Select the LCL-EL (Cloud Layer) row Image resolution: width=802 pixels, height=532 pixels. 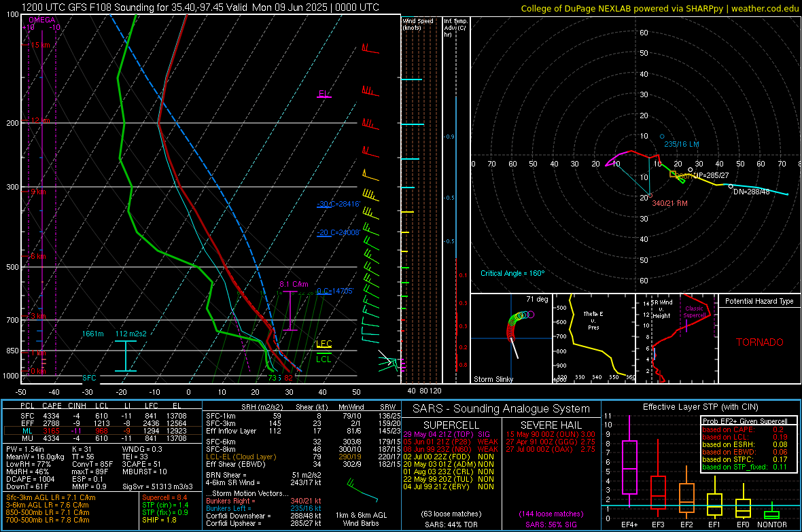tap(303, 457)
